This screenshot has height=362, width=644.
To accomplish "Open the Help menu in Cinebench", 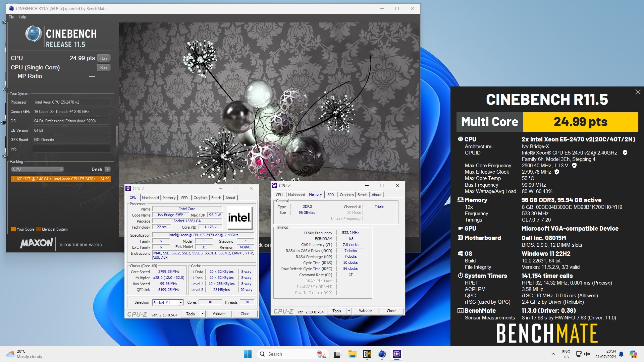I will tap(22, 17).
